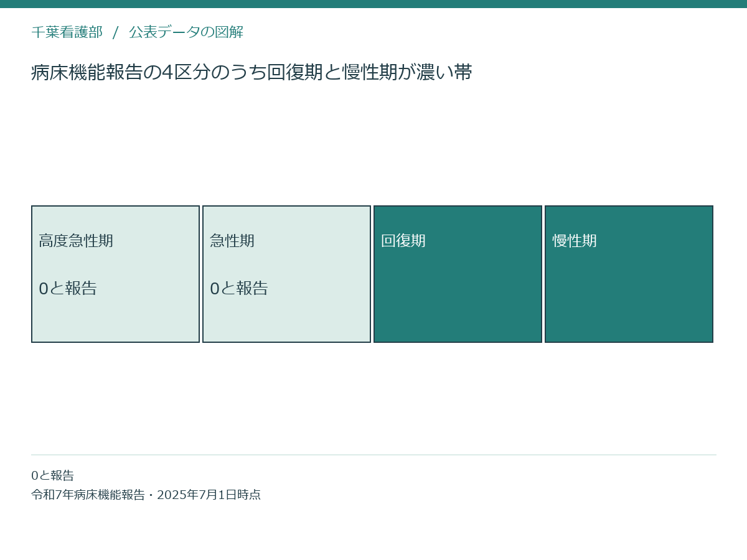Select the 急性期 box label
Screen dimensions: 747x560
(232, 241)
